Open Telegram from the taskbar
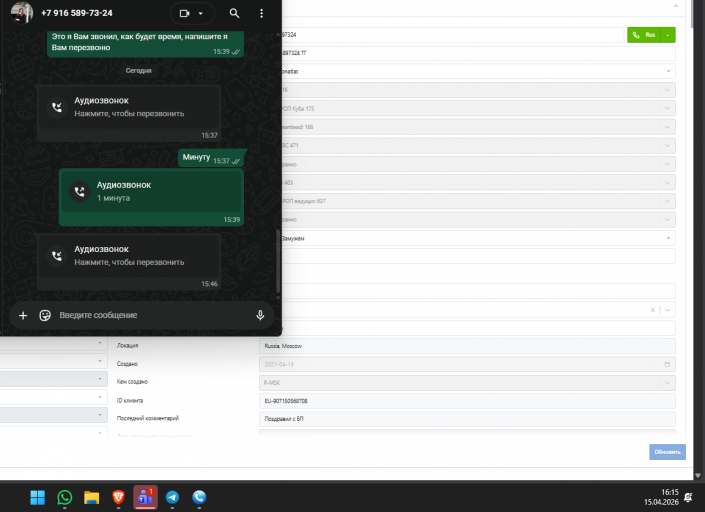 click(172, 498)
